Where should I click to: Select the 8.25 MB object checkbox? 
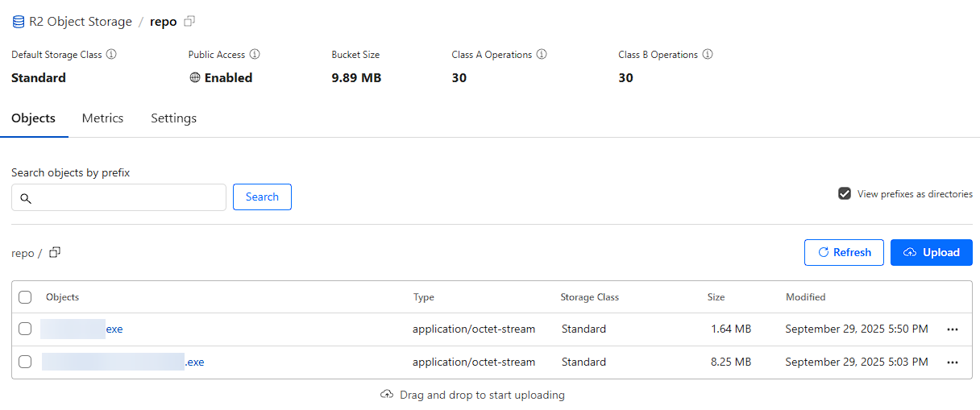(x=25, y=362)
